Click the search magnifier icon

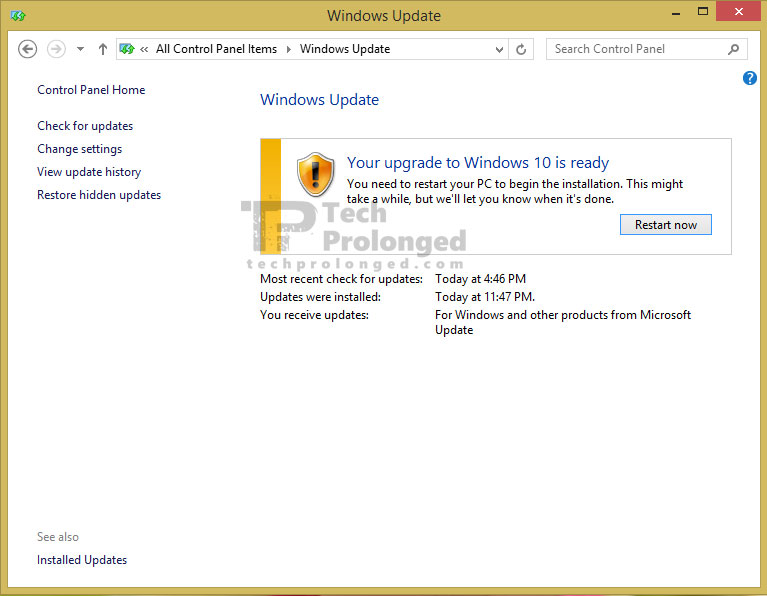click(733, 49)
